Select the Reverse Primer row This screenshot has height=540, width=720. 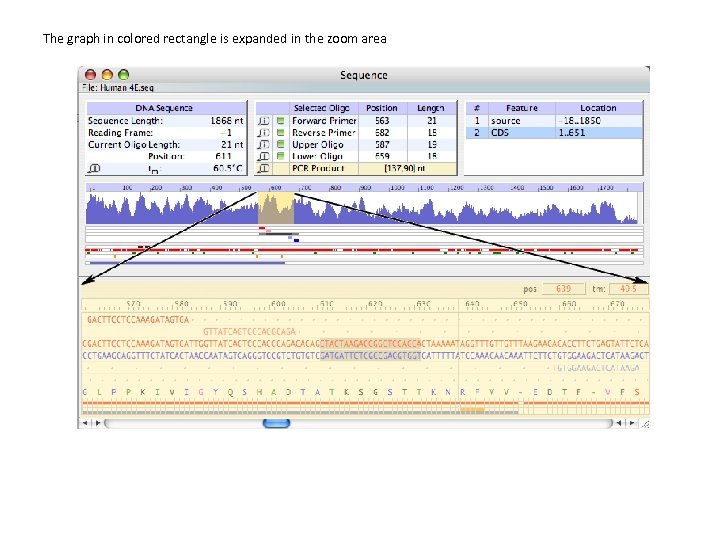(x=356, y=133)
